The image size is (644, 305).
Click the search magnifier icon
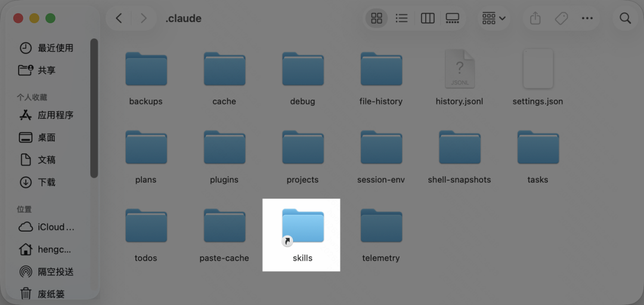625,18
